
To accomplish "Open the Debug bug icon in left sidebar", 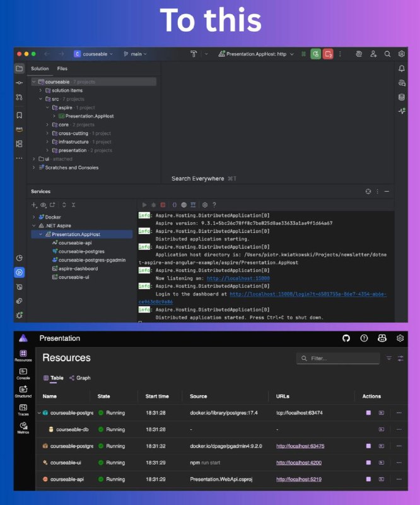I will [x=20, y=315].
